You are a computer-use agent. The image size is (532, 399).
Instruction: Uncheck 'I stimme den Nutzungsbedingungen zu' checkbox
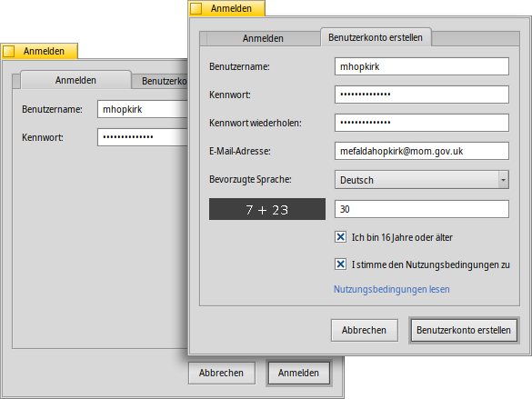pyautogui.click(x=340, y=264)
